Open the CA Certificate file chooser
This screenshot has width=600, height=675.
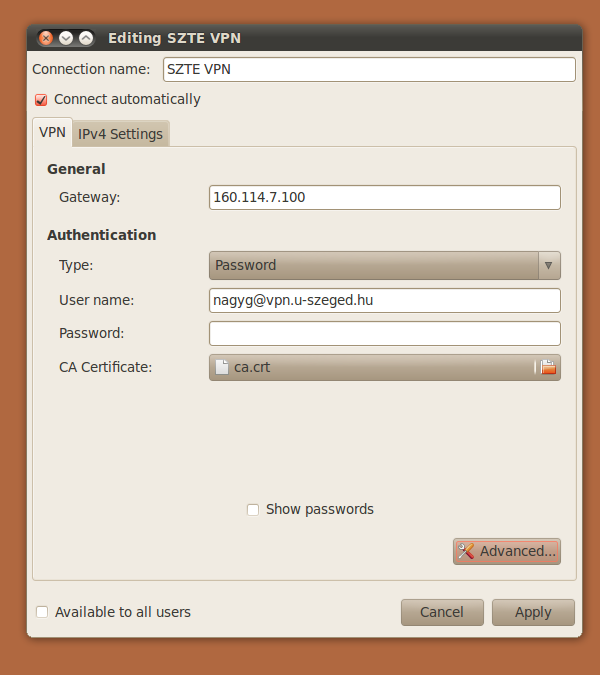385,367
